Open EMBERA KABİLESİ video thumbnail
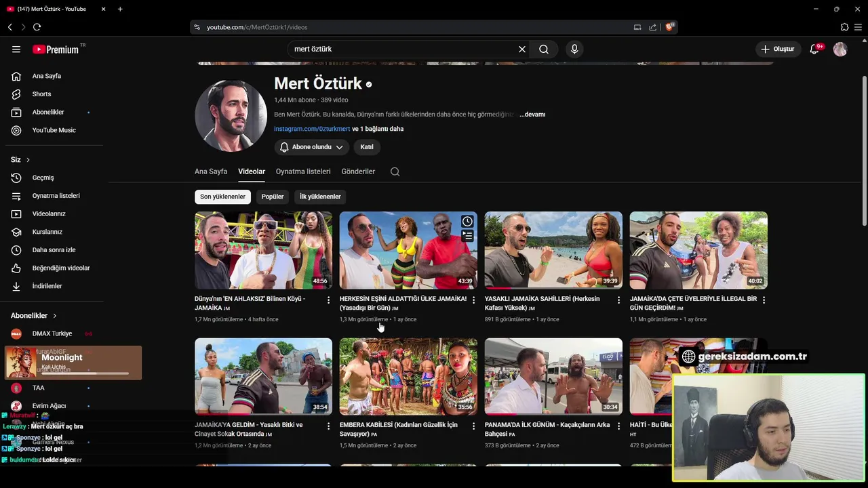The width and height of the screenshot is (868, 488). click(x=408, y=376)
